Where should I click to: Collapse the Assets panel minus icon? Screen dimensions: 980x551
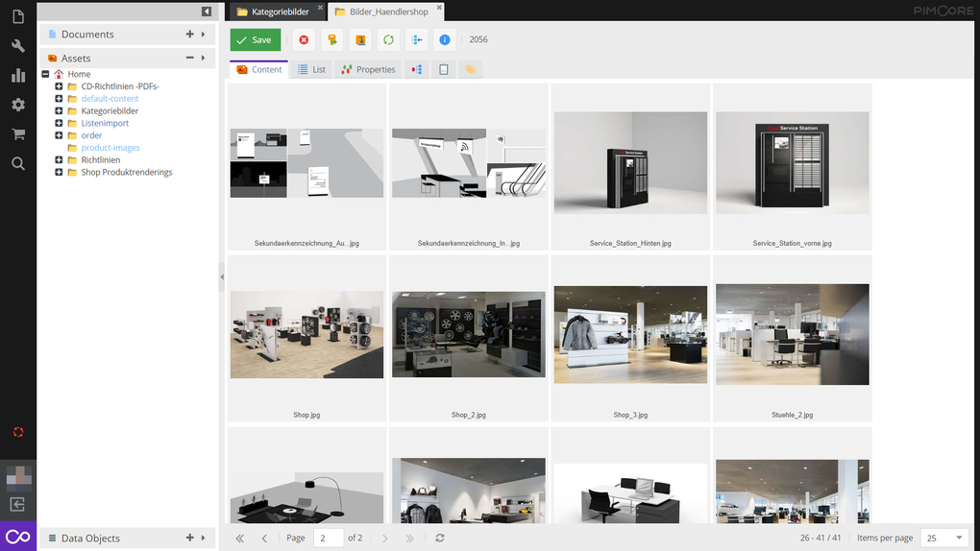(190, 58)
